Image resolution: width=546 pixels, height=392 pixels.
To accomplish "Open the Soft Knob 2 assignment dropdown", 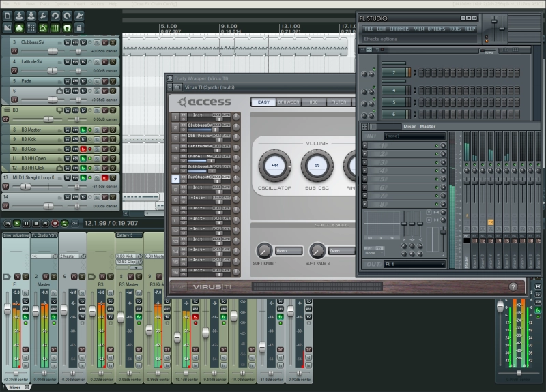I will tap(342, 251).
